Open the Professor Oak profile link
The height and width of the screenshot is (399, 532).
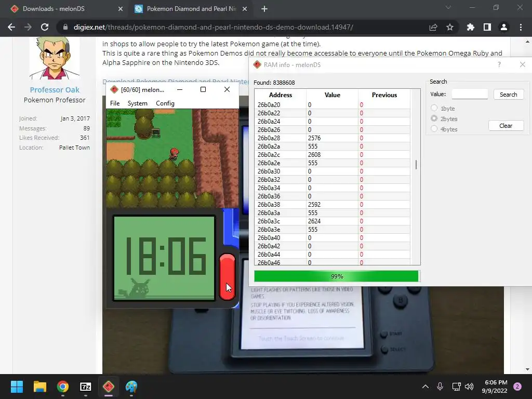55,89
